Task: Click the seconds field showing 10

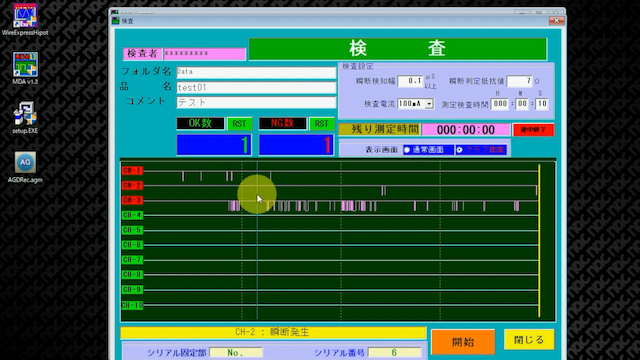Action: pyautogui.click(x=542, y=104)
